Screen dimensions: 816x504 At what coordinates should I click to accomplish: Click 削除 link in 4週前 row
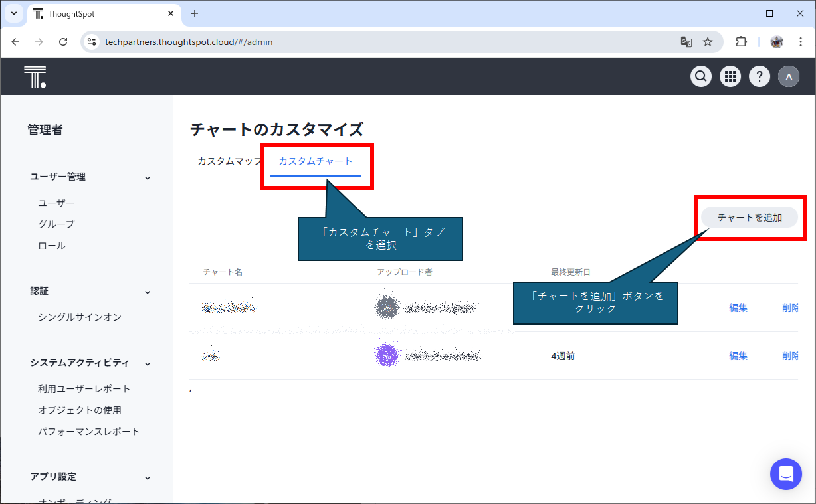790,356
